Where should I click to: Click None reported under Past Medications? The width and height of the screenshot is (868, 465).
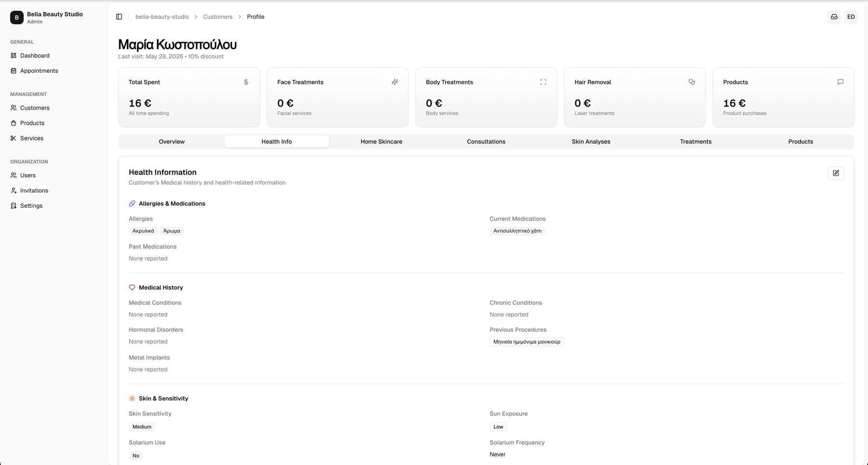pyautogui.click(x=148, y=259)
